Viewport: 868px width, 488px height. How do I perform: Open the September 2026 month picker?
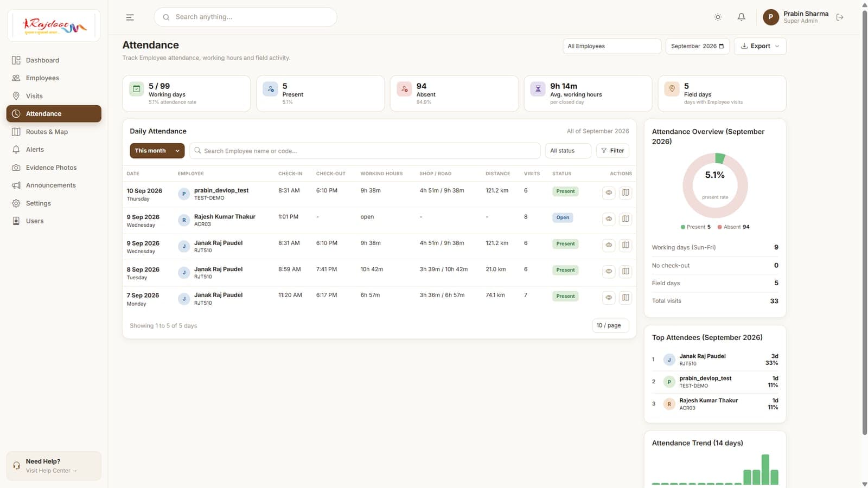pyautogui.click(x=697, y=46)
